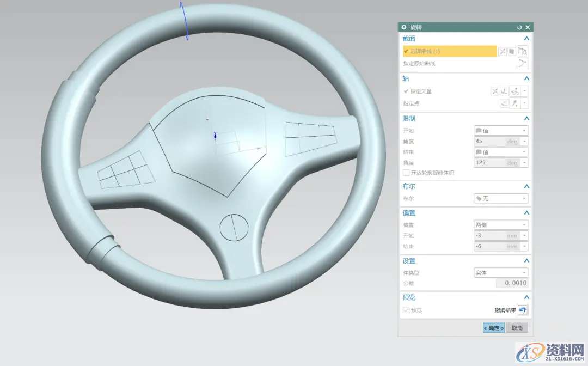Click the gear icon in 旋转 dialog title
The image size is (588, 366).
coord(404,27)
